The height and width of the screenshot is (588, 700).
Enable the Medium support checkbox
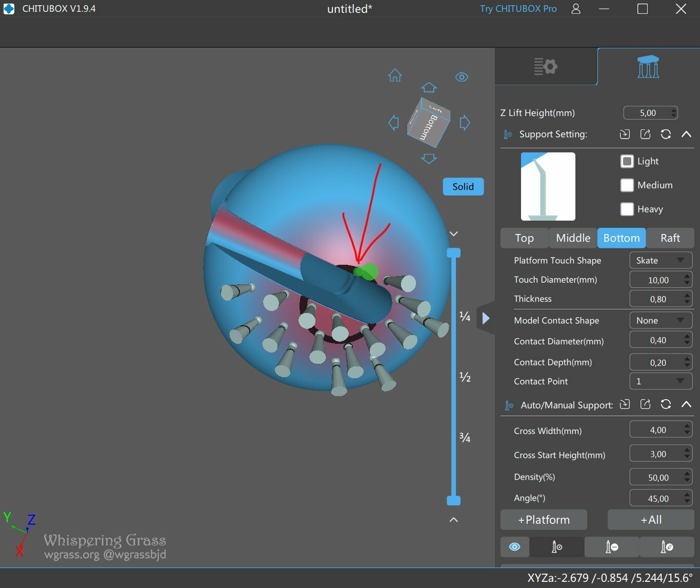[x=627, y=185]
